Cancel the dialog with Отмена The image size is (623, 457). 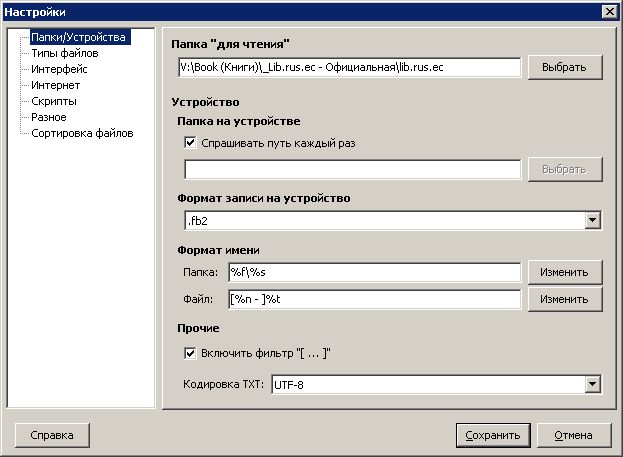point(573,435)
